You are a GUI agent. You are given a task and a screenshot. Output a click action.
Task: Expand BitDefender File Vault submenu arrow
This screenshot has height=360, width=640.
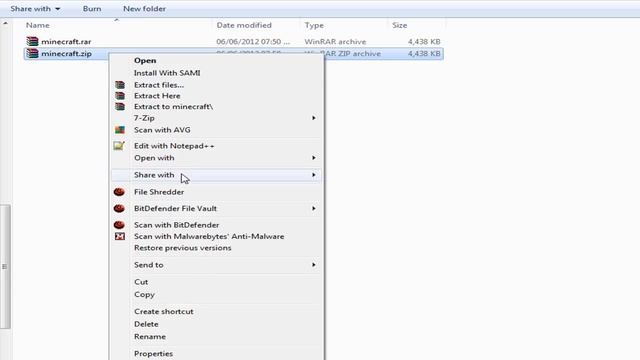[x=313, y=209]
